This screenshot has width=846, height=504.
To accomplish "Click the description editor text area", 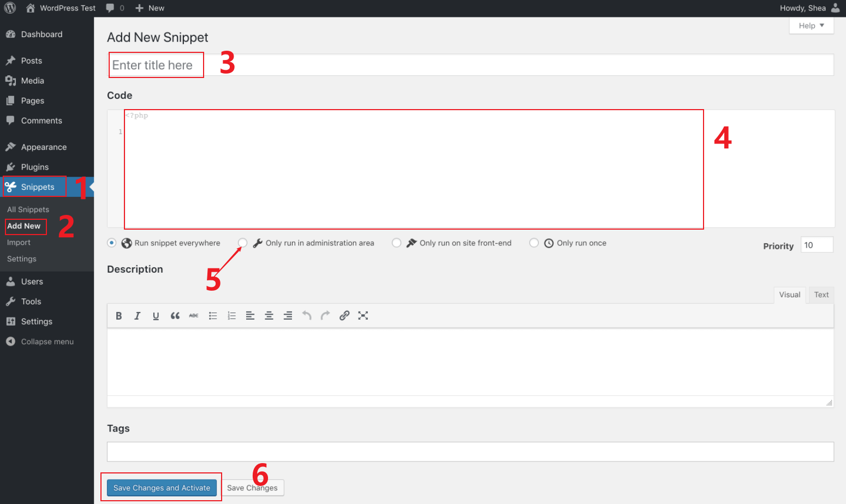I will click(x=470, y=362).
